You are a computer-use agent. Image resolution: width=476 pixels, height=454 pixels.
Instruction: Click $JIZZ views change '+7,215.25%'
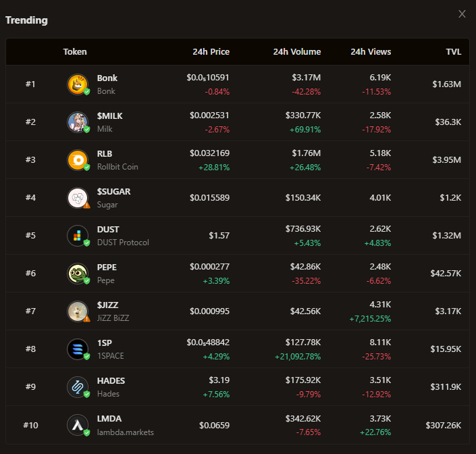pyautogui.click(x=370, y=319)
